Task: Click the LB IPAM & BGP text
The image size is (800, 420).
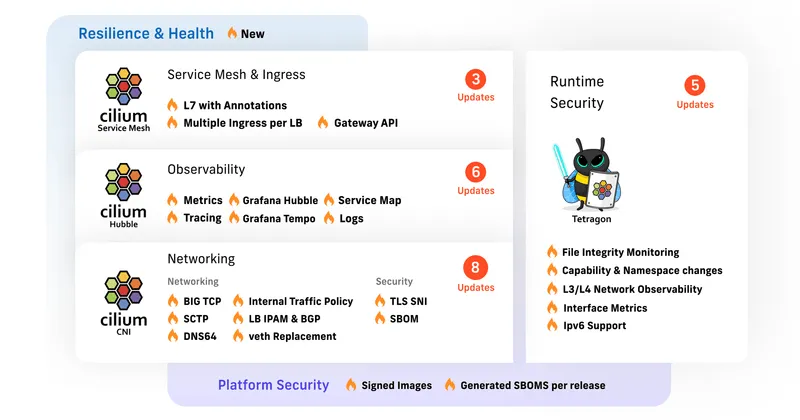Action: 284,319
